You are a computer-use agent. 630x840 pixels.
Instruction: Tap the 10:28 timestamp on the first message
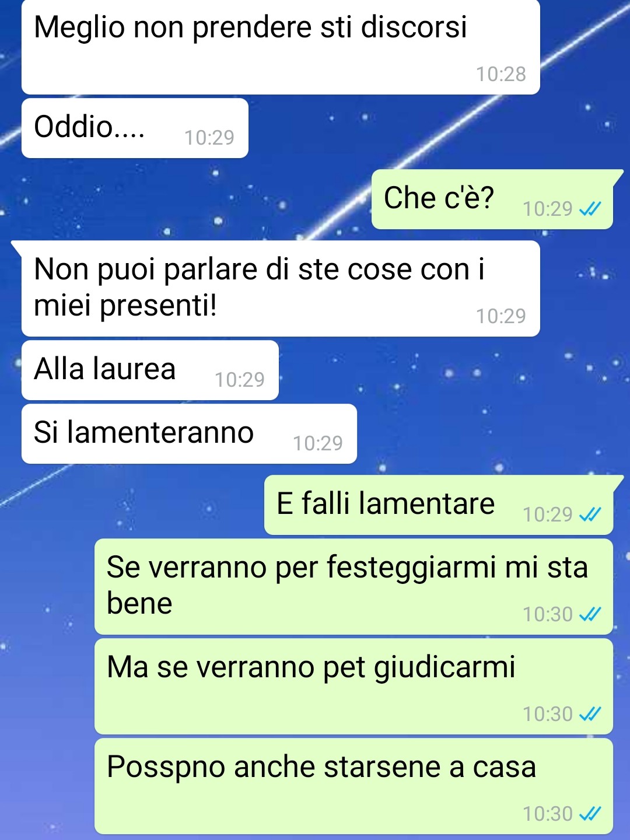(x=501, y=74)
